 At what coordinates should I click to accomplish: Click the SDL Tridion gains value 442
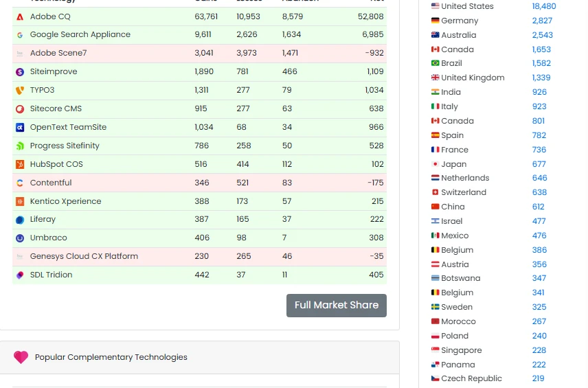pyautogui.click(x=202, y=275)
